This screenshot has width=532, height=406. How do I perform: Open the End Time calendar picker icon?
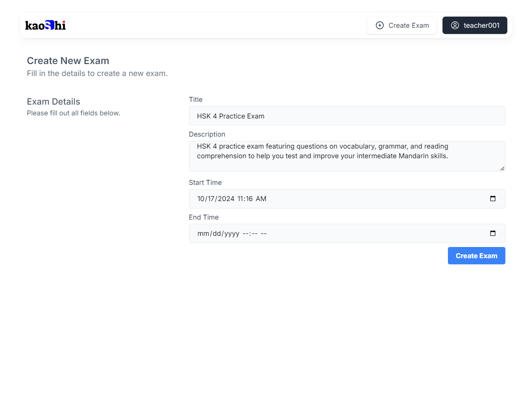(493, 233)
